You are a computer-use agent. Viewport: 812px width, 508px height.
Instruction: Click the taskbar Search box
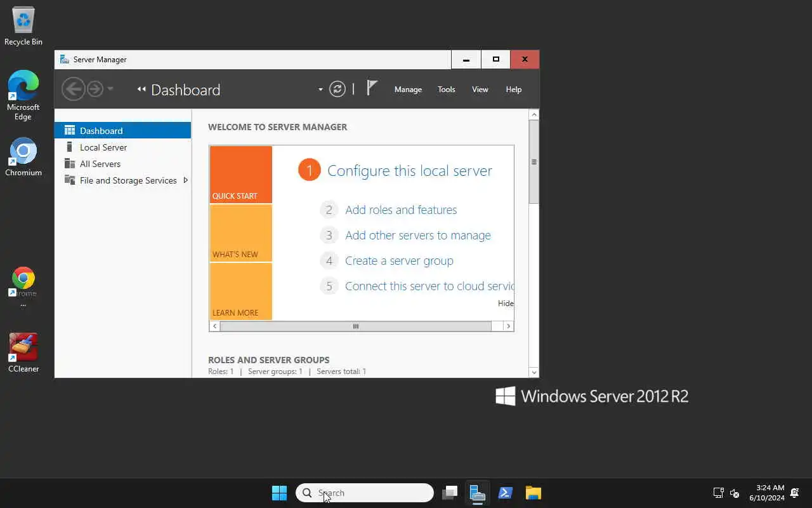point(365,493)
